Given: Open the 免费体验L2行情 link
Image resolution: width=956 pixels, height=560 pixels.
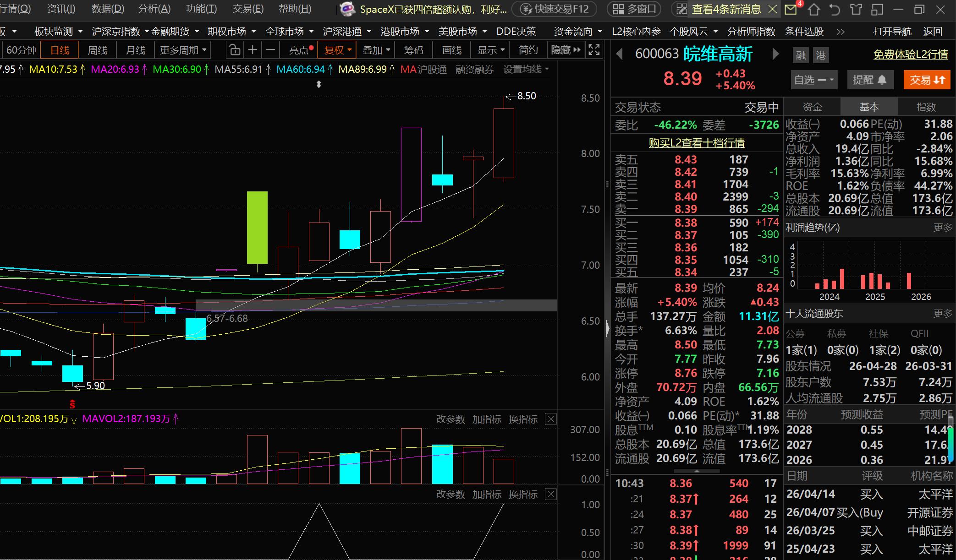Looking at the screenshot, I should tap(911, 54).
